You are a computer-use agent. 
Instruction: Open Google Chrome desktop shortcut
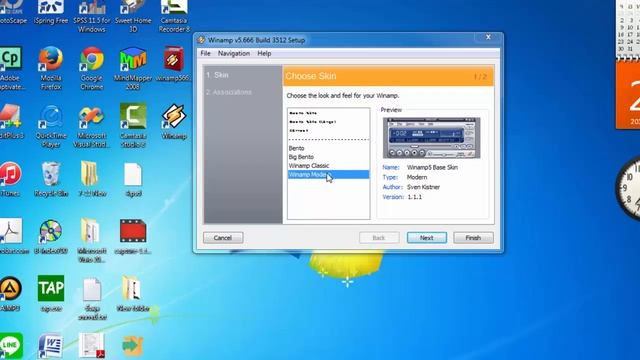[92, 68]
